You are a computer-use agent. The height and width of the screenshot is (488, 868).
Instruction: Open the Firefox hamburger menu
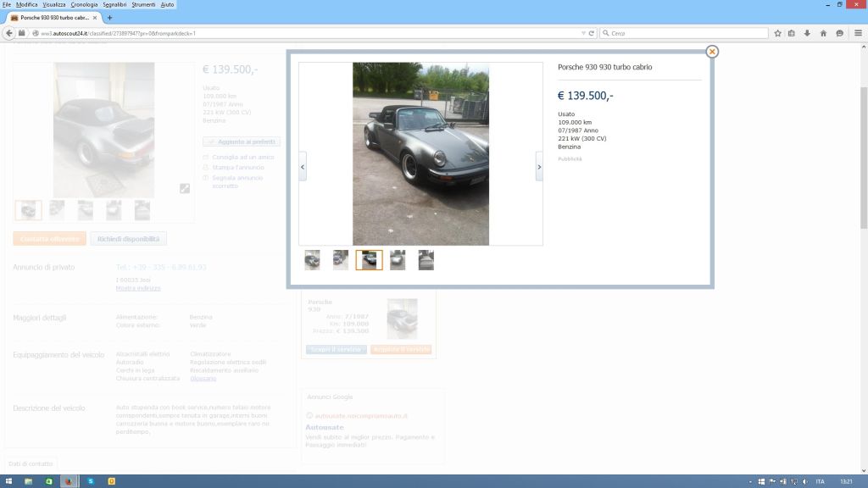pos(858,33)
